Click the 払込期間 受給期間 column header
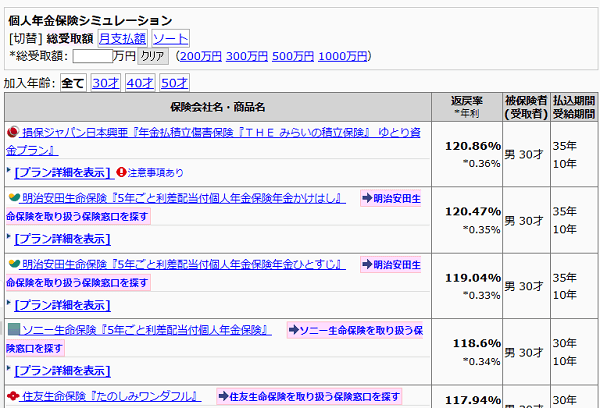600x408 pixels. pos(574,107)
